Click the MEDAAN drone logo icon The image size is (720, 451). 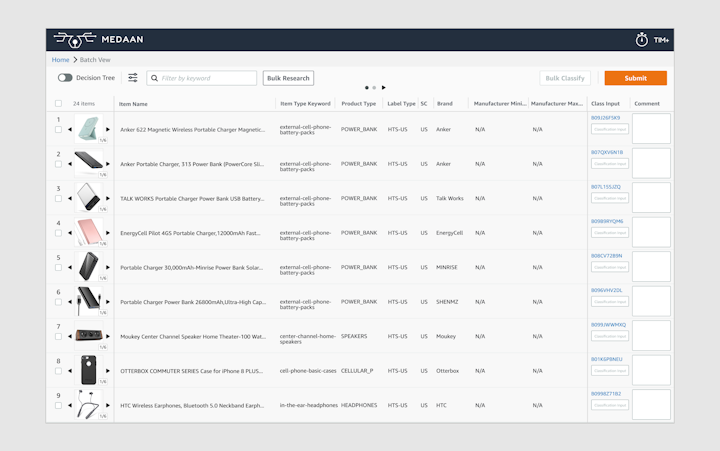76,40
